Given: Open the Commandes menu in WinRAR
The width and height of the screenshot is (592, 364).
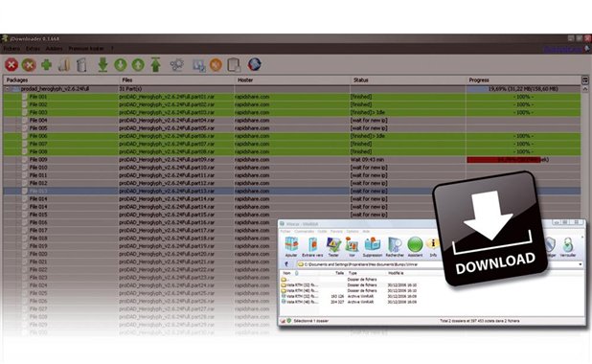Looking at the screenshot, I should (x=305, y=232).
